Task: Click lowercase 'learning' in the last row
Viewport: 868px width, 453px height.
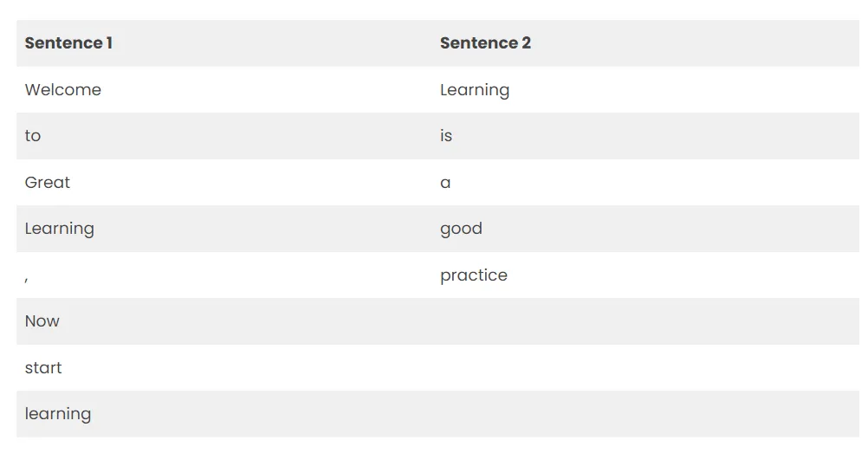Action: pos(58,414)
